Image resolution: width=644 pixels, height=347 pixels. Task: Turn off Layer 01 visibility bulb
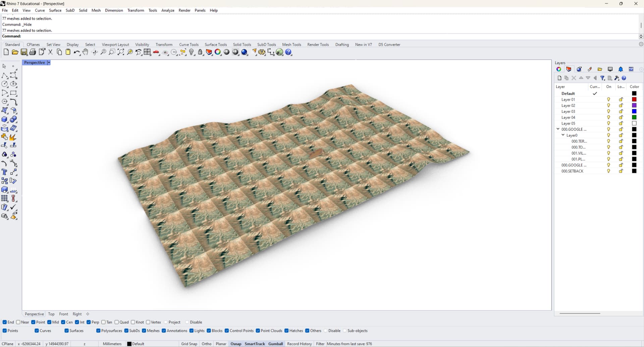point(608,99)
